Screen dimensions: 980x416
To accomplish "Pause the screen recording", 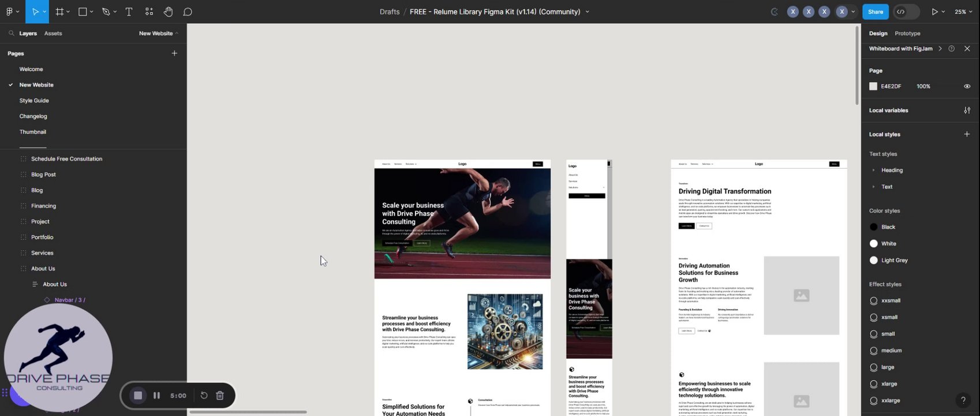I will (x=156, y=395).
